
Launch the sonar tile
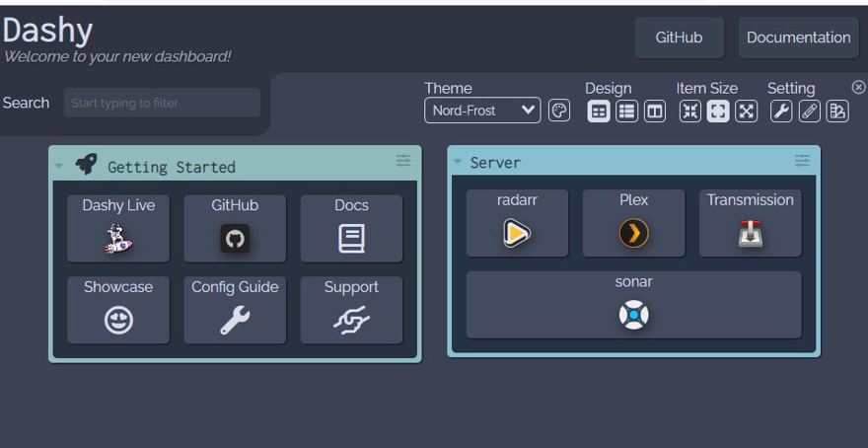tap(634, 305)
